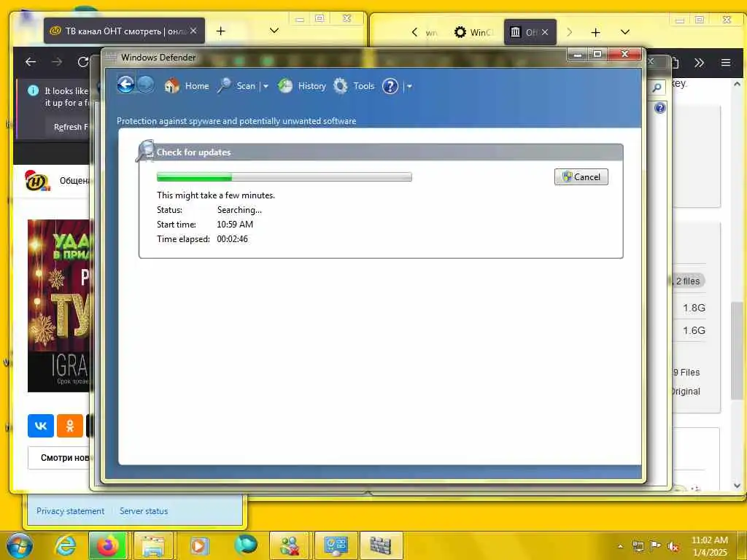
Task: Switch to Firefox in the taskbar
Action: click(108, 545)
